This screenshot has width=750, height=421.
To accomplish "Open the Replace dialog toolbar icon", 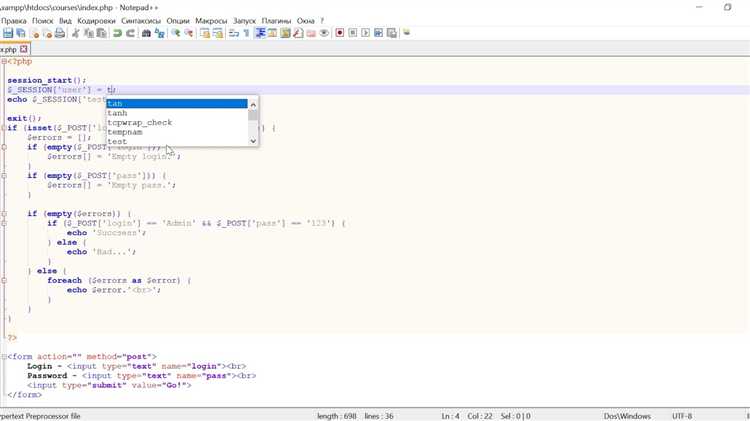I will [159, 33].
